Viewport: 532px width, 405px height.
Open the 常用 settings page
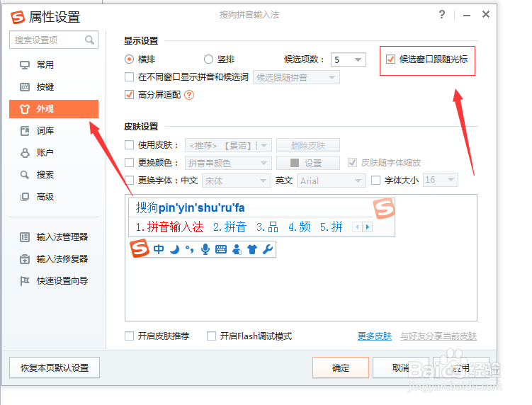[54, 65]
